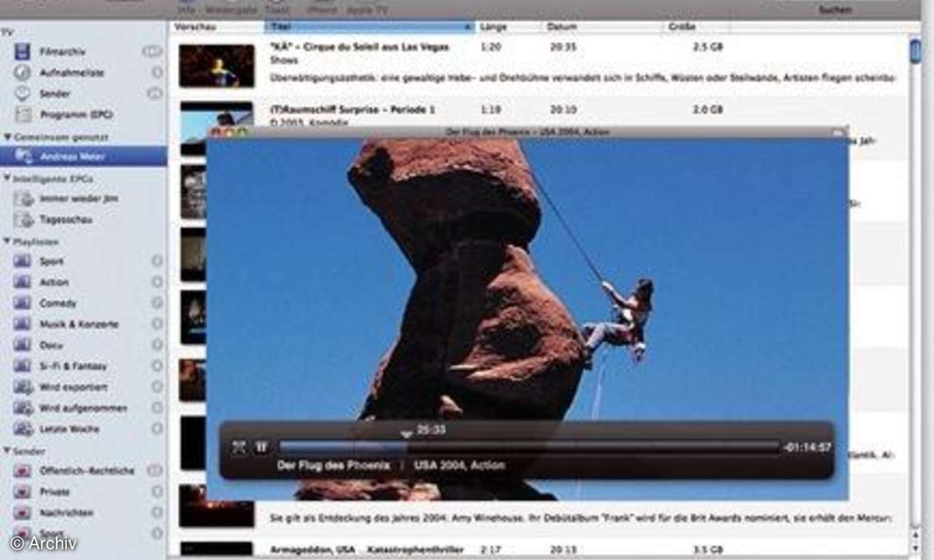
Task: Click the "3.5 GB" size cell
Action: coord(708,549)
